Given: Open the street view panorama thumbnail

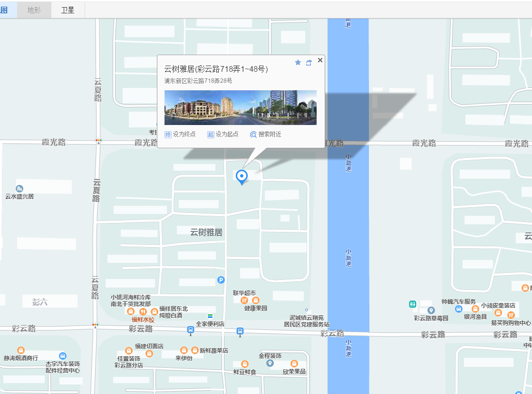Looking at the screenshot, I should point(240,107).
